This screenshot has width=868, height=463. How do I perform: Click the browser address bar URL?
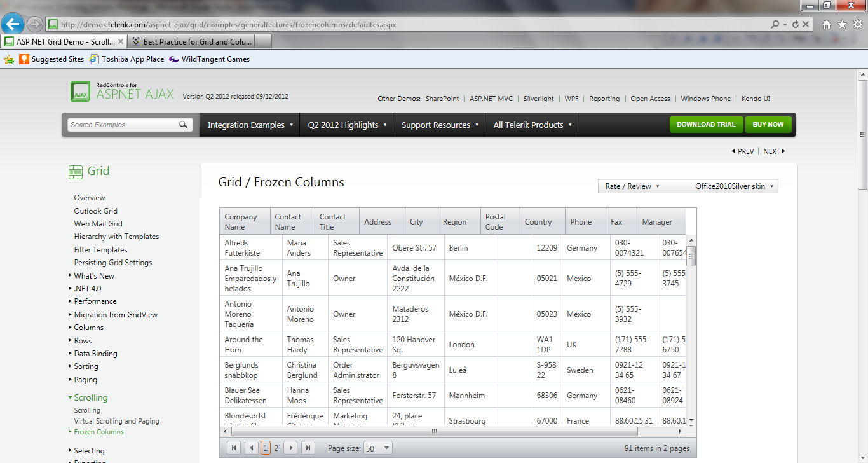[229, 25]
